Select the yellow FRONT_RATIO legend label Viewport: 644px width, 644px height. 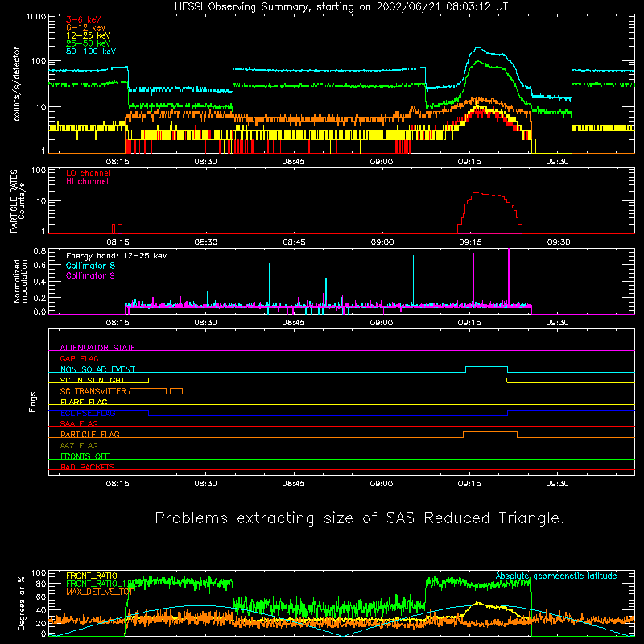click(x=92, y=576)
